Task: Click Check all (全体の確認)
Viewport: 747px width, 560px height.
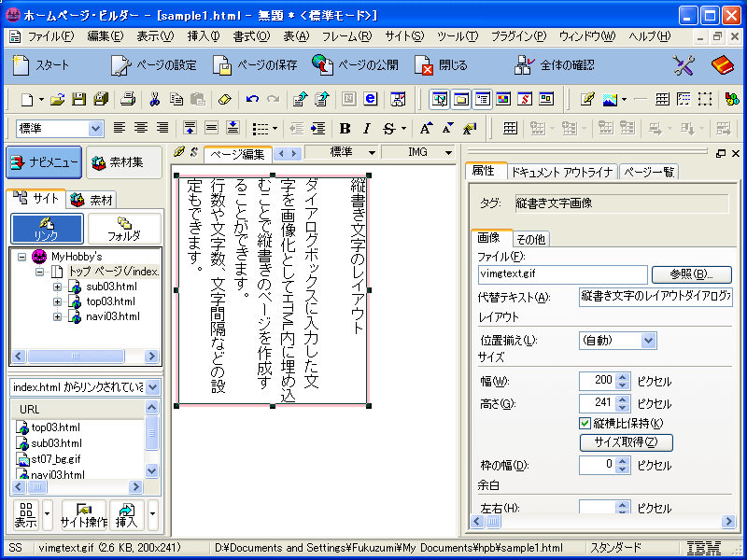Action: tap(555, 65)
